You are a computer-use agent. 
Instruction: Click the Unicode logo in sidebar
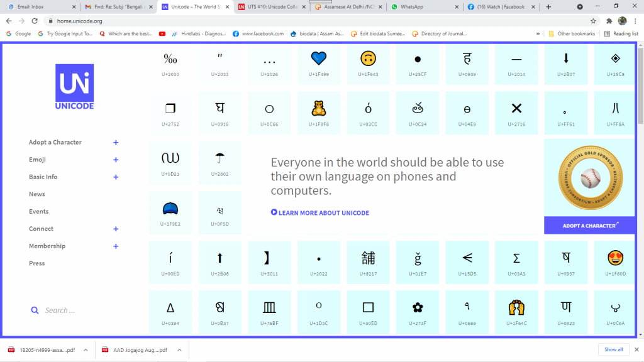74,87
